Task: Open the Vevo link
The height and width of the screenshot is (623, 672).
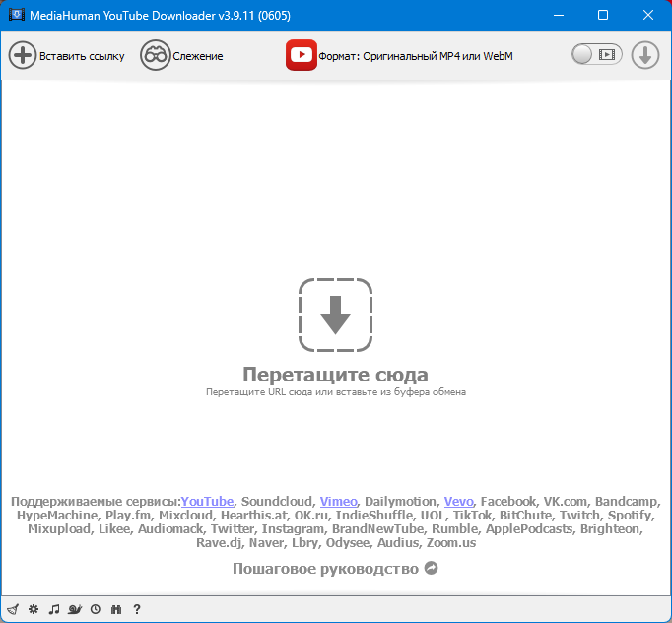Action: (x=458, y=501)
